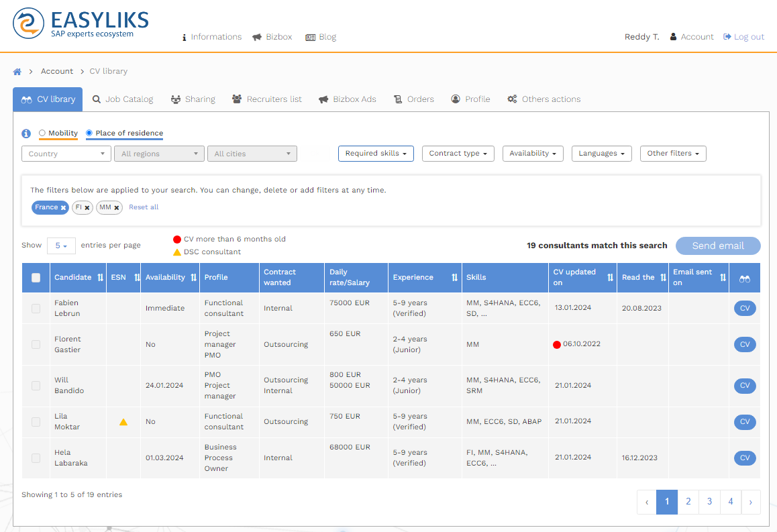Click the home icon in breadcrumb
777x532 pixels.
coord(17,72)
